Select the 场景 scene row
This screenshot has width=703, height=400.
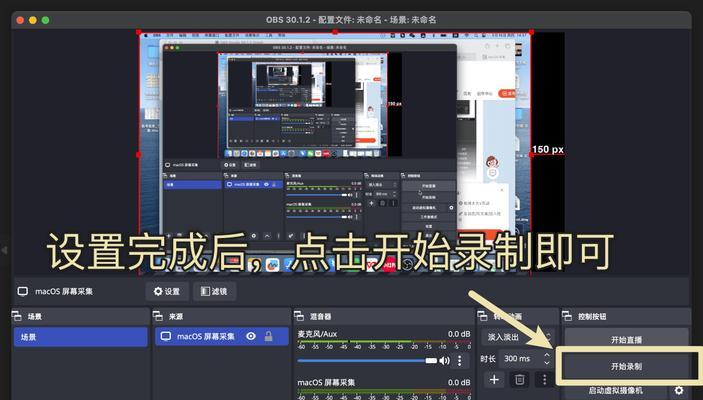pos(80,337)
